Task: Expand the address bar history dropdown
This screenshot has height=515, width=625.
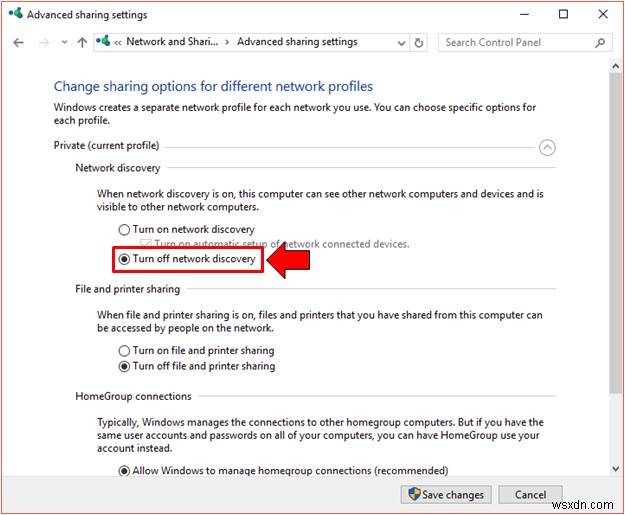Action: (401, 43)
